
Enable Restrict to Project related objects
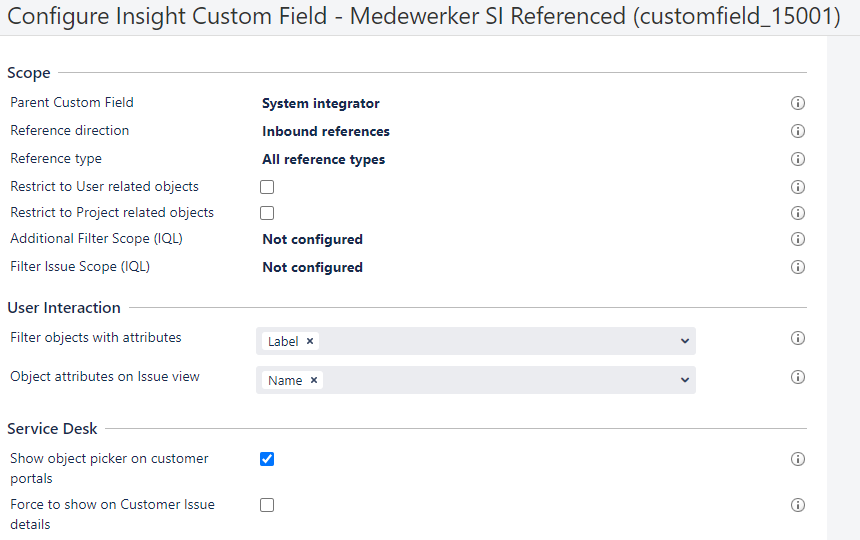click(x=267, y=213)
